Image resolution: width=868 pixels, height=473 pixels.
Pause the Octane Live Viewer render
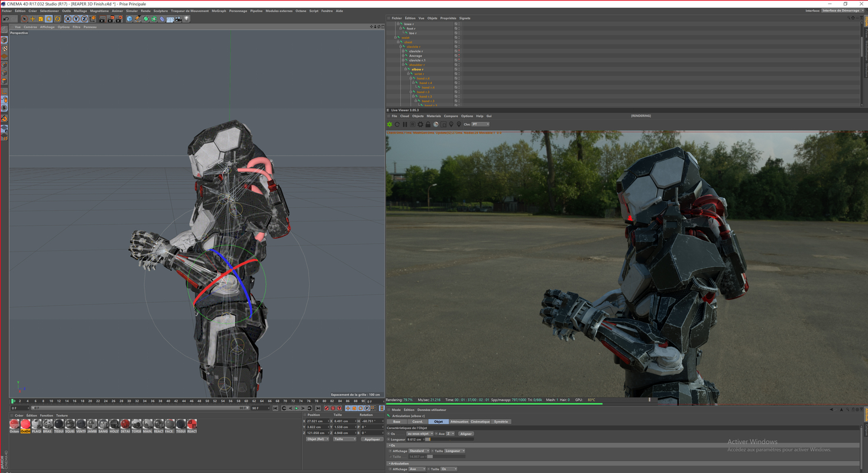tap(404, 124)
